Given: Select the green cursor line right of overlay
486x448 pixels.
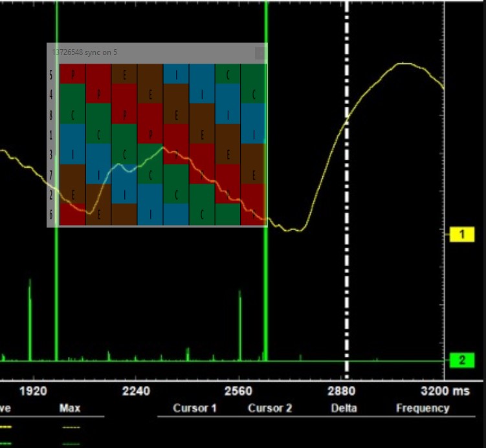Looking at the screenshot, I should [x=266, y=291].
